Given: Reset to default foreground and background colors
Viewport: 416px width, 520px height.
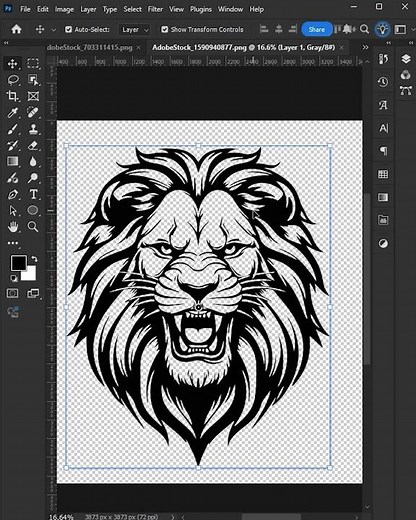Looking at the screenshot, I should click(x=14, y=278).
